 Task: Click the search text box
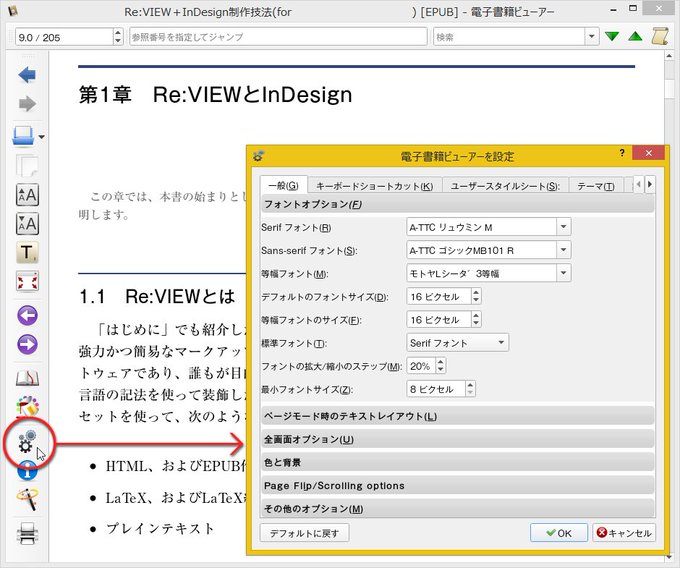coord(509,37)
